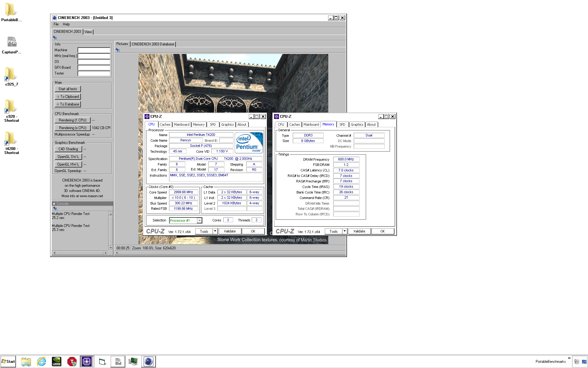The width and height of the screenshot is (588, 368).
Task: Open the blank window icon in taskbar
Action: [x=103, y=362]
